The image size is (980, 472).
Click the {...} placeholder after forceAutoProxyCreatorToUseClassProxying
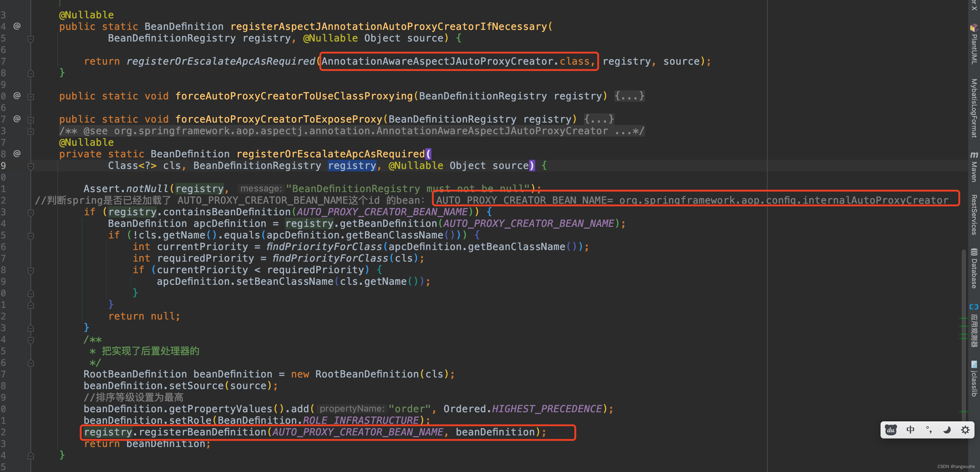tap(629, 96)
